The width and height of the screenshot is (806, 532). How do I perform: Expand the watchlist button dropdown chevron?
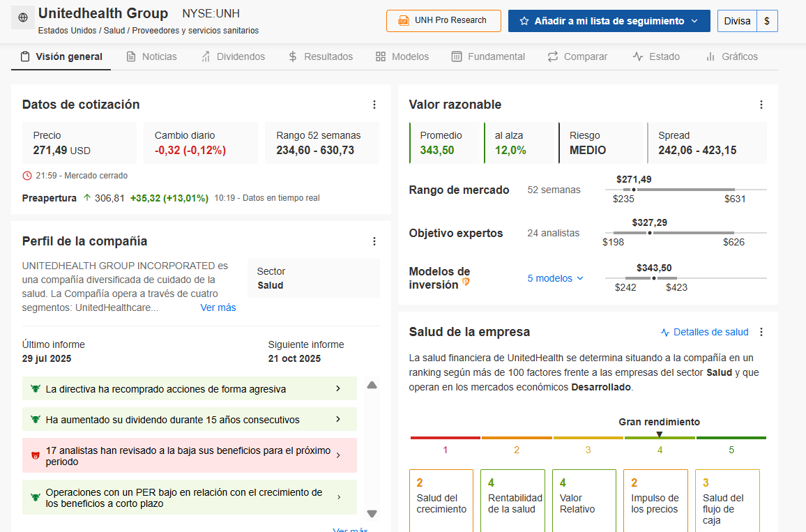click(x=694, y=21)
